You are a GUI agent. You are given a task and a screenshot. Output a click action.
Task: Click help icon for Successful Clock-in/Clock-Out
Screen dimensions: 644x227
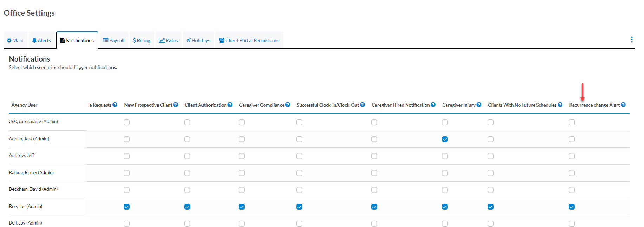[362, 105]
